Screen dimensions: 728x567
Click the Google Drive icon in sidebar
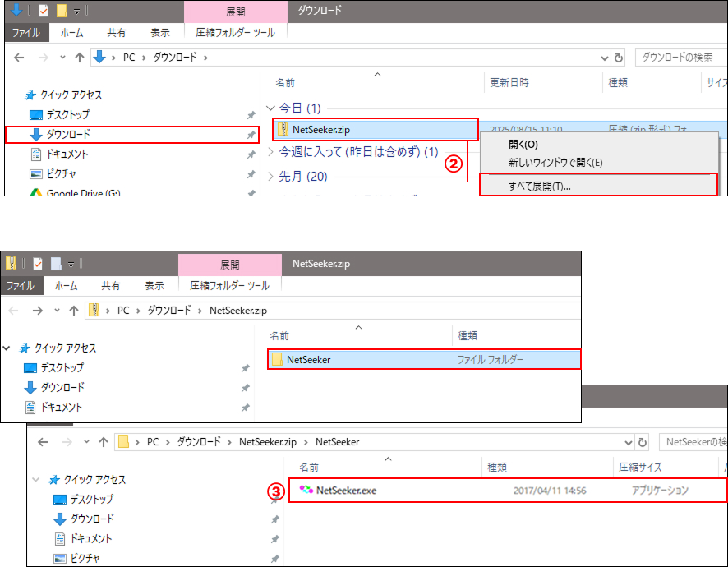(36, 193)
